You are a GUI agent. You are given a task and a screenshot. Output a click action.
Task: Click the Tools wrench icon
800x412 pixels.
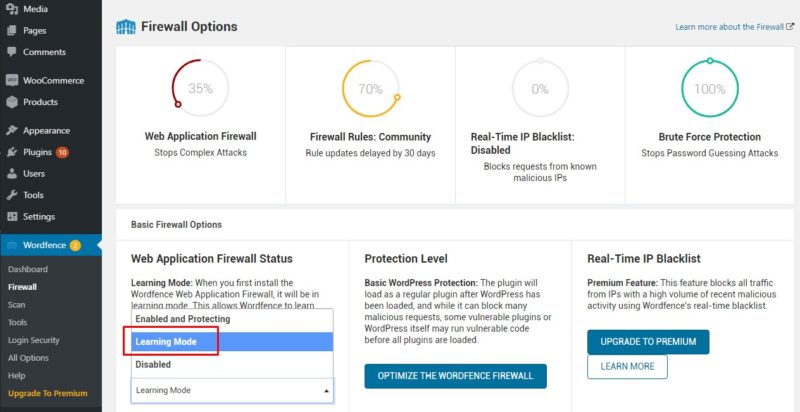(x=12, y=195)
